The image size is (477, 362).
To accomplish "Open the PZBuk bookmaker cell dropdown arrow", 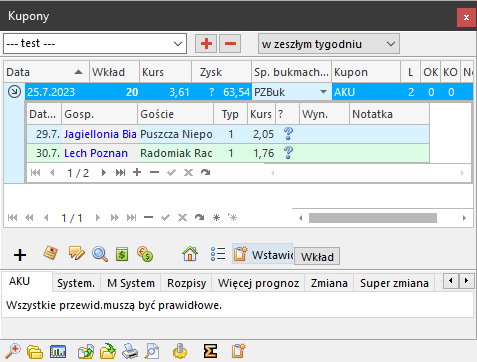I will 323,92.
